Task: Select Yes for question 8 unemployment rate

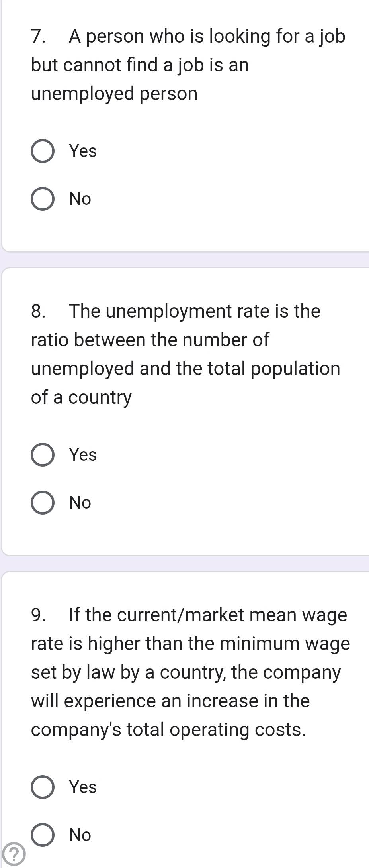Action: (x=43, y=455)
